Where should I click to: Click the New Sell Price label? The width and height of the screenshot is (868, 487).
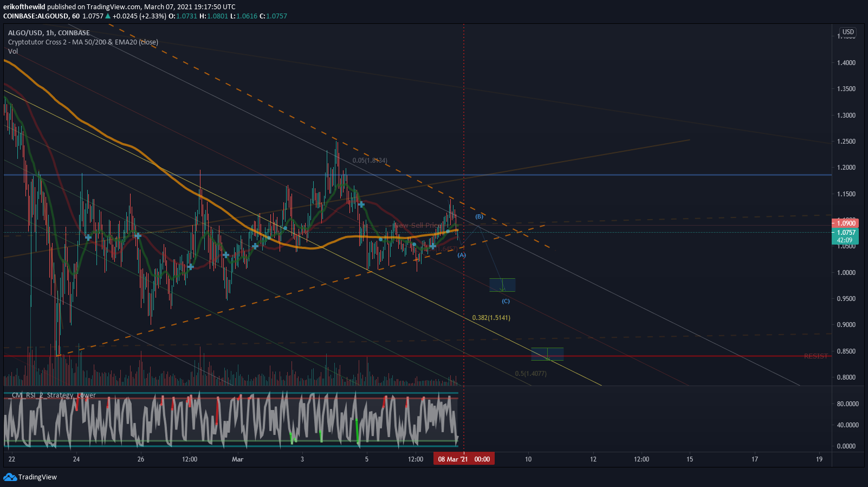(417, 225)
